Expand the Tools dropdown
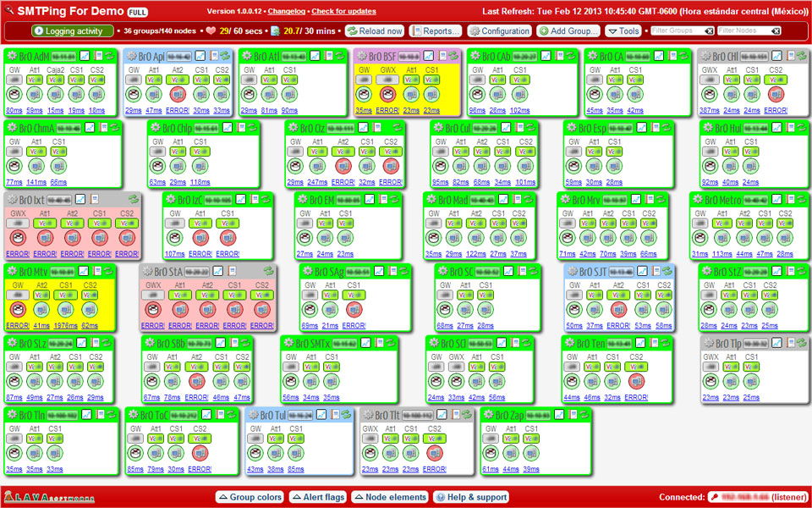The image size is (812, 508). [x=623, y=31]
